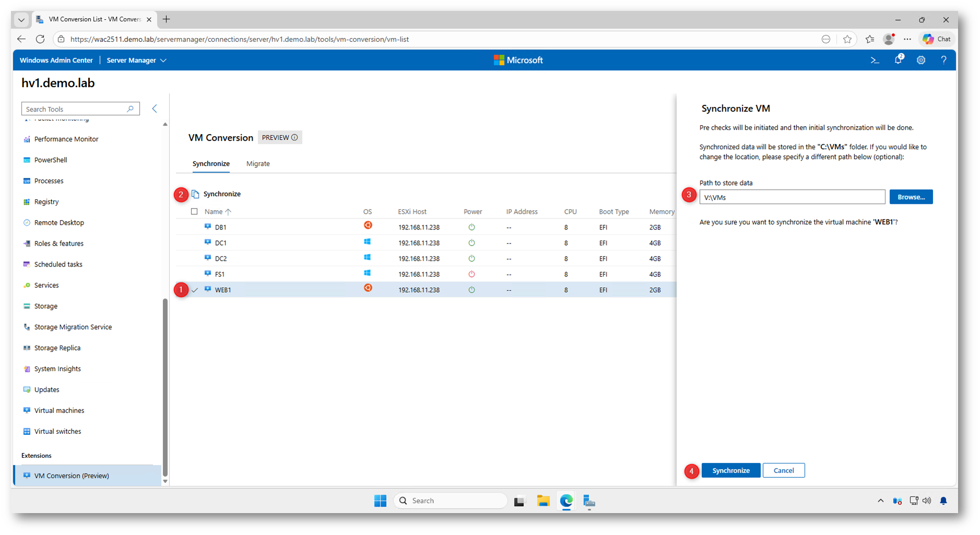Click the blue Synchronize button
Screen dimensions: 980x535
click(731, 470)
